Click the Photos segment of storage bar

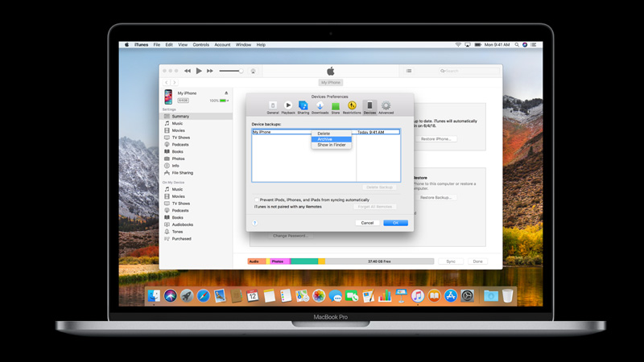click(279, 261)
